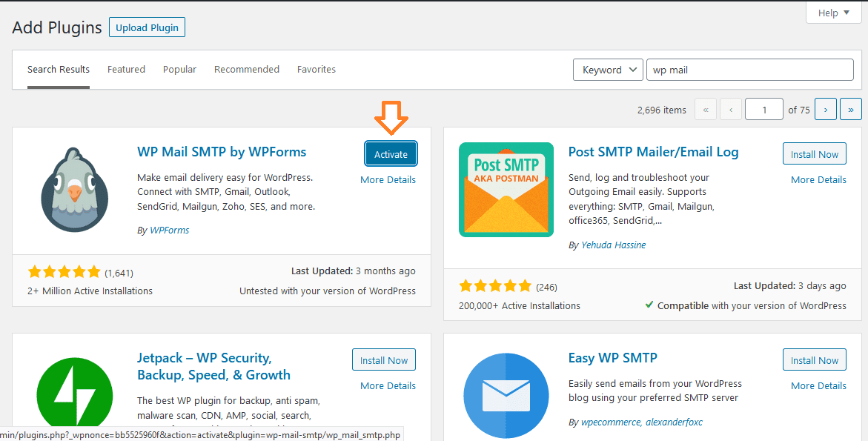Open the Easy WP SMTP title link
The height and width of the screenshot is (441, 868).
pyautogui.click(x=613, y=358)
